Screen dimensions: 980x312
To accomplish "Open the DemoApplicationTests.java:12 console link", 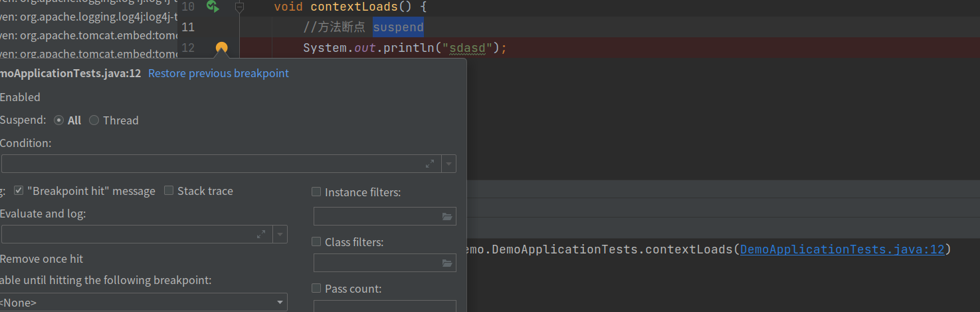I will [842, 249].
